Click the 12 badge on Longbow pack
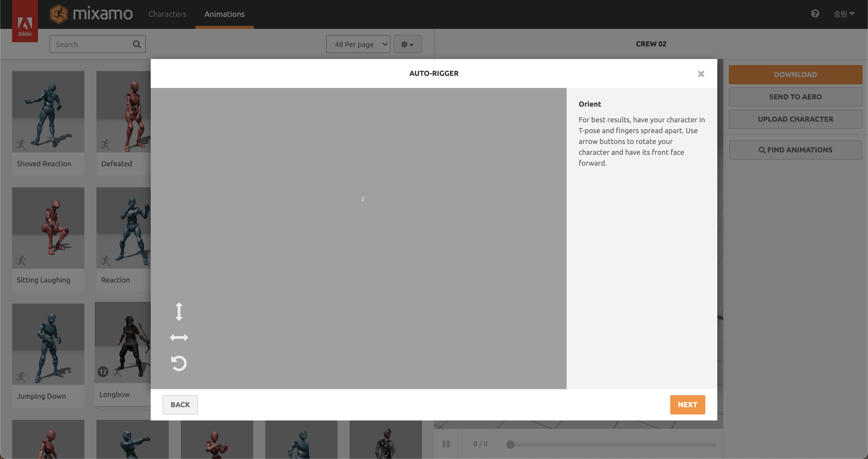The width and height of the screenshot is (868, 459). point(103,372)
